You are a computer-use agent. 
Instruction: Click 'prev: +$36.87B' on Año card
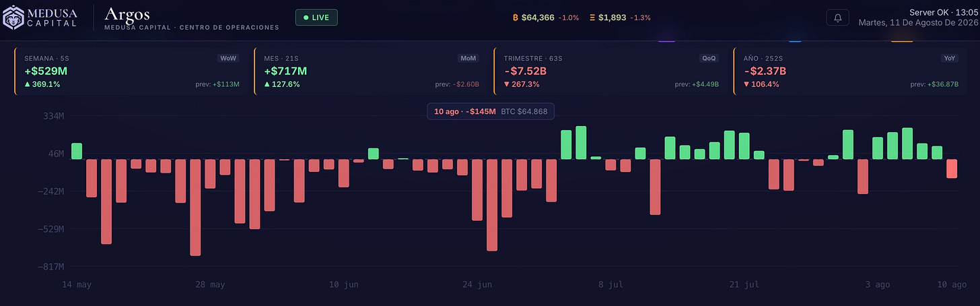click(934, 84)
